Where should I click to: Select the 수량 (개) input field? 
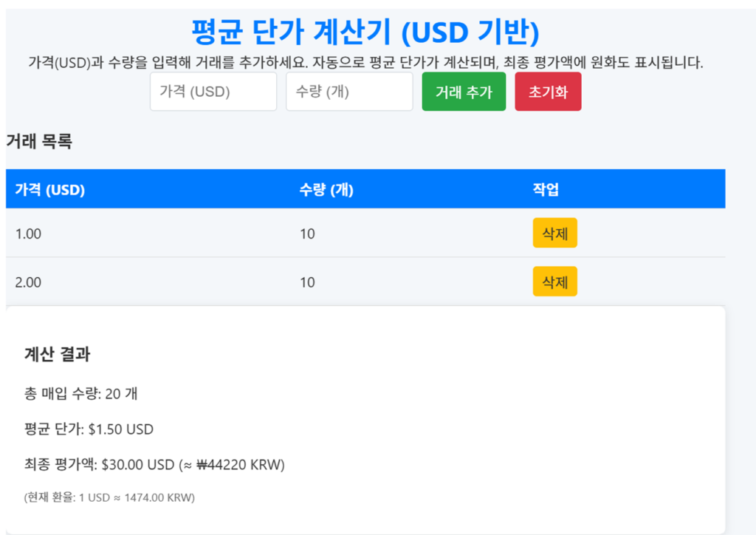pyautogui.click(x=348, y=91)
